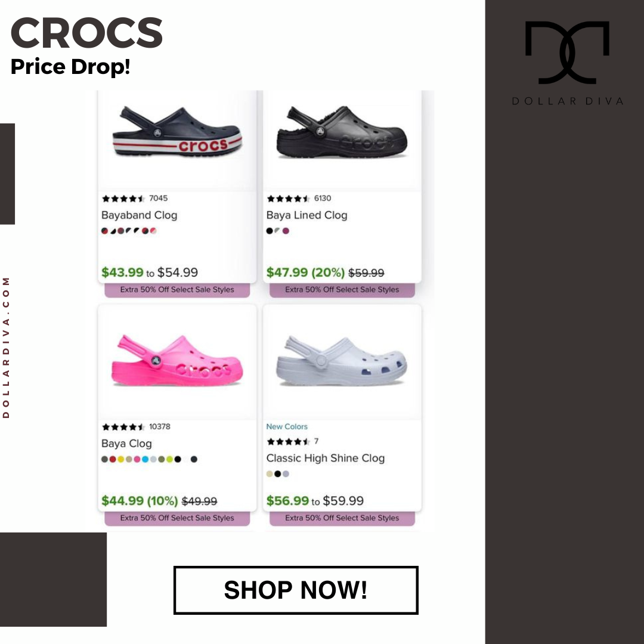Image resolution: width=644 pixels, height=644 pixels.
Task: Select purple color swatch for Baya Lined Clog
Action: (286, 231)
